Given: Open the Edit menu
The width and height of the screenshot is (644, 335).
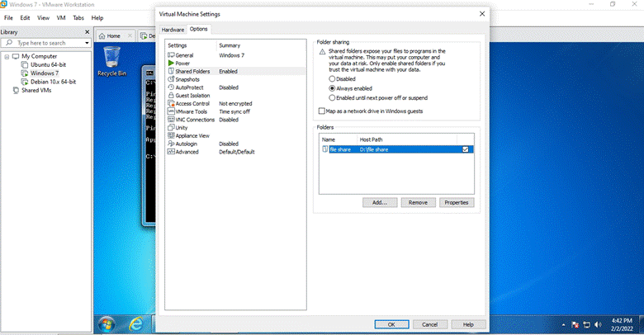Looking at the screenshot, I should pos(25,17).
